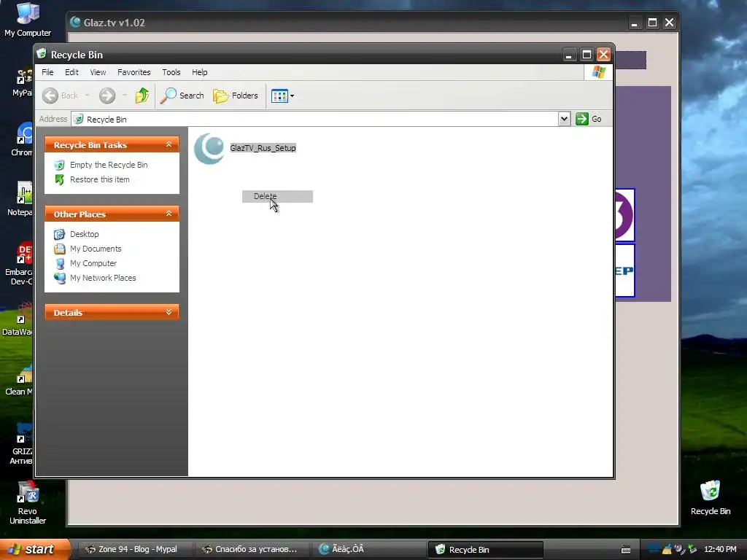Close the Glaz.tv v1.02 window
The image size is (747, 560).
[670, 23]
